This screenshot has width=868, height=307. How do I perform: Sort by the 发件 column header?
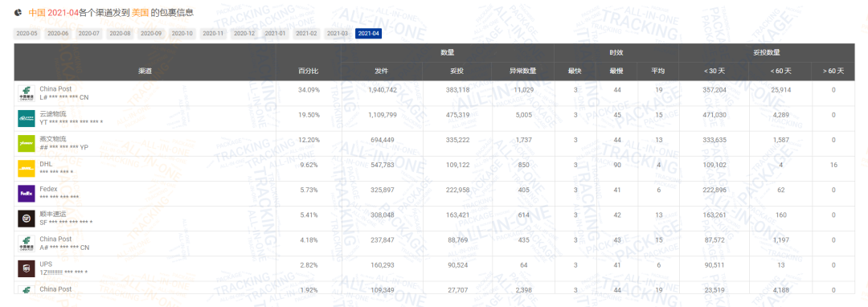click(x=382, y=72)
